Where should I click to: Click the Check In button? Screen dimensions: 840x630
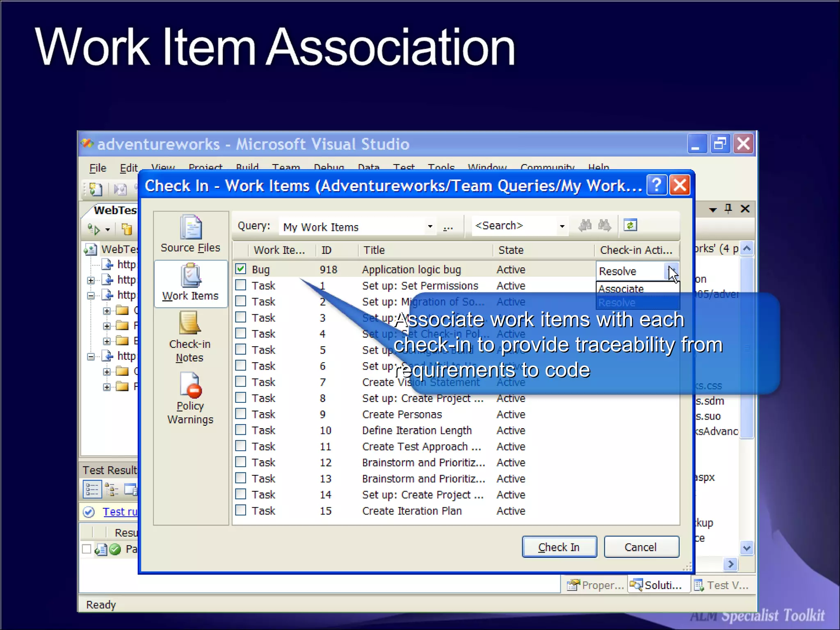pos(559,547)
